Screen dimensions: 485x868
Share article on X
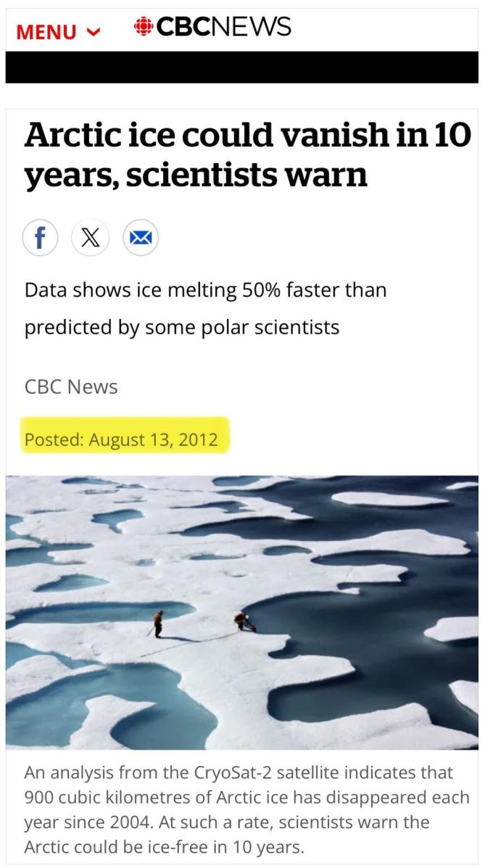tap(90, 237)
